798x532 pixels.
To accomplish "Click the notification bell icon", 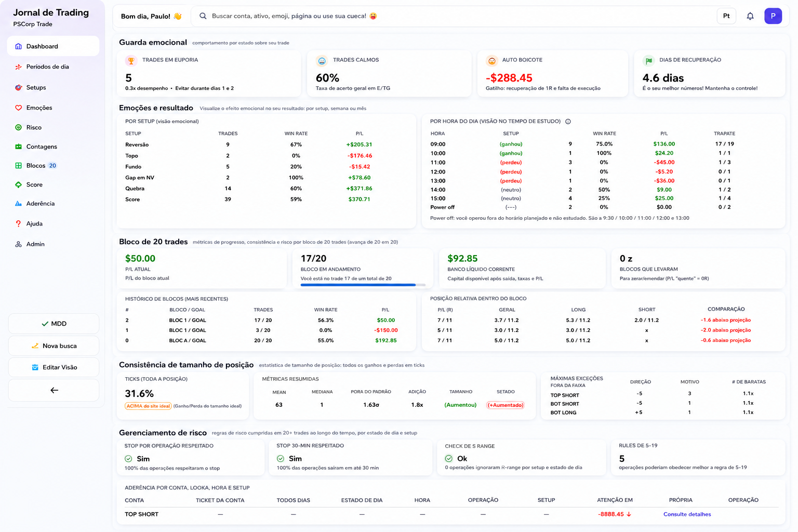I will coord(750,16).
